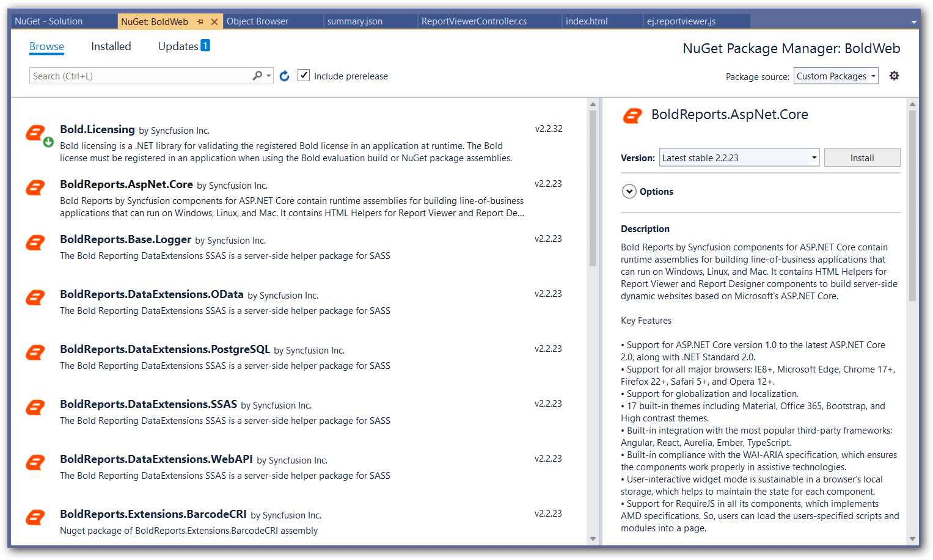
Task: Click the Bold.Licensing package icon
Action: coord(35,133)
